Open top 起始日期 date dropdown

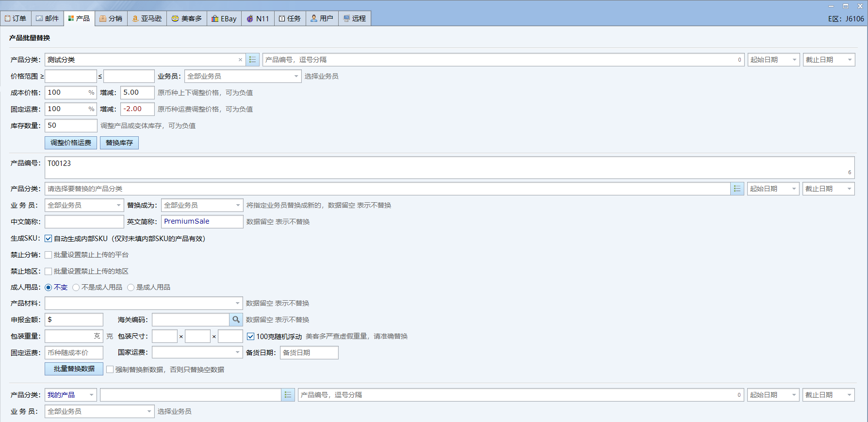point(773,60)
